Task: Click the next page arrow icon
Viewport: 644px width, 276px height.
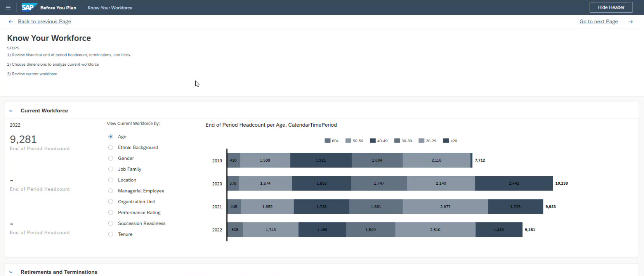Action: (630, 22)
